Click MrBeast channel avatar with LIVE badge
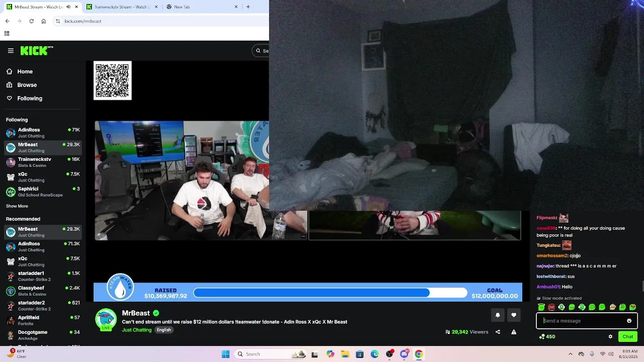This screenshot has height=362, width=644. 106,320
